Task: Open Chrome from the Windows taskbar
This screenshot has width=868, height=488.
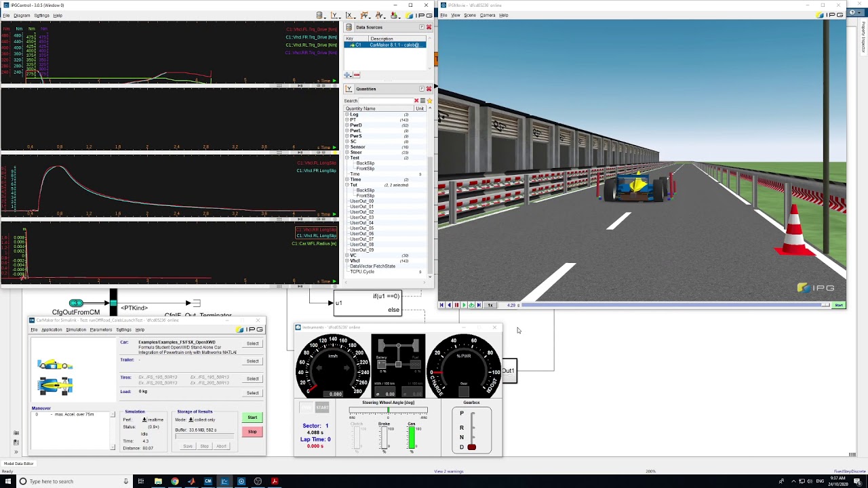Action: point(174,481)
